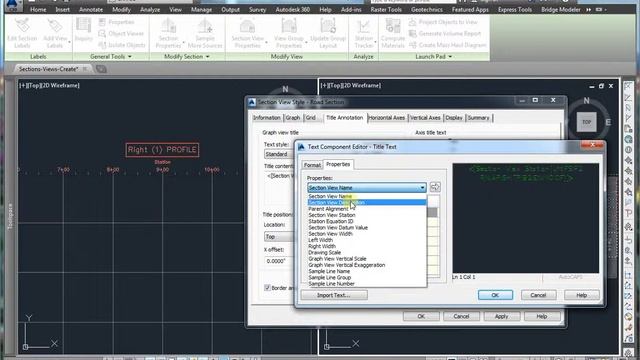Select Sample Line Number option

pos(367,284)
